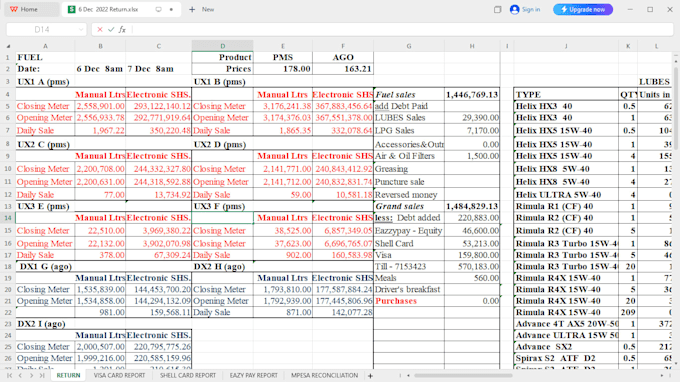Click horizontal scrollbar right arrow
This screenshot has width=680, height=382.
point(662,375)
